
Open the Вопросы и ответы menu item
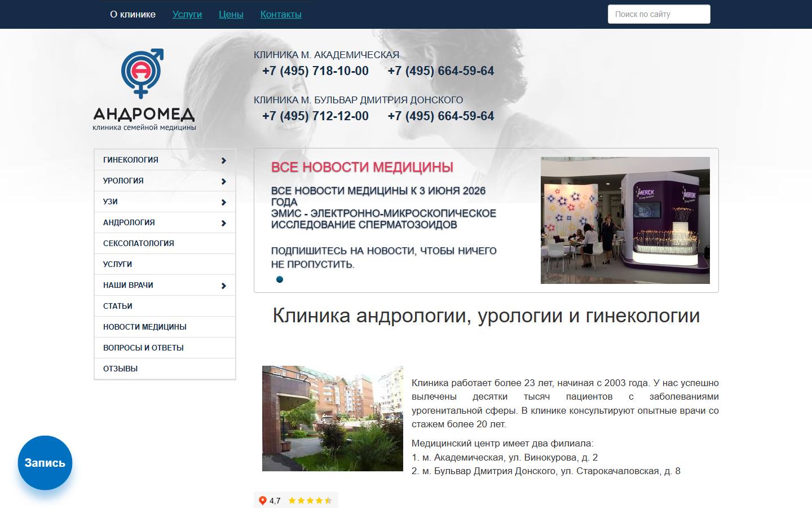click(165, 348)
